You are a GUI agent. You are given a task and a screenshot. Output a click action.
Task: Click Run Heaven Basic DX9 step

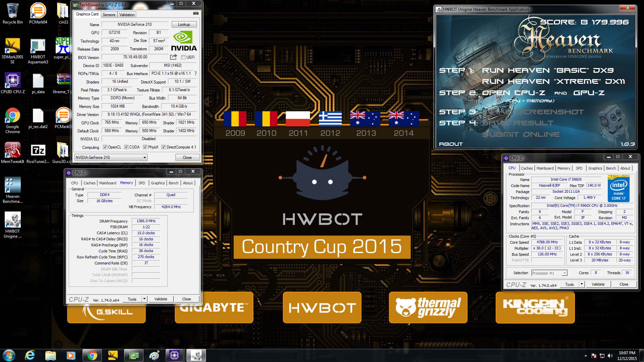pyautogui.click(x=548, y=70)
